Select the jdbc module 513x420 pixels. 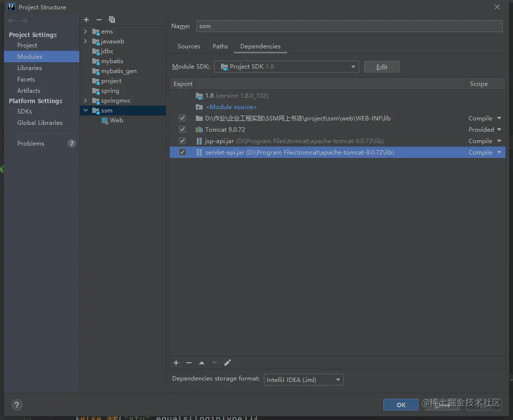tap(107, 51)
